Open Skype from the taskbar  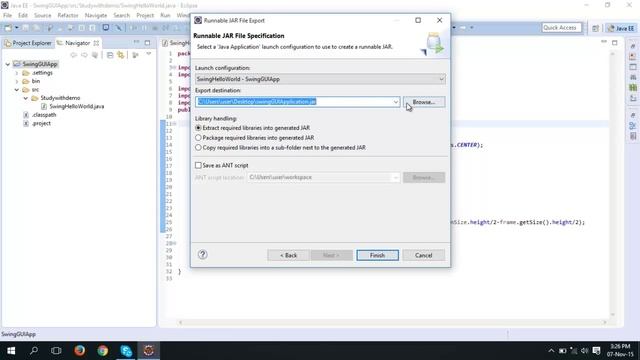pos(126,351)
